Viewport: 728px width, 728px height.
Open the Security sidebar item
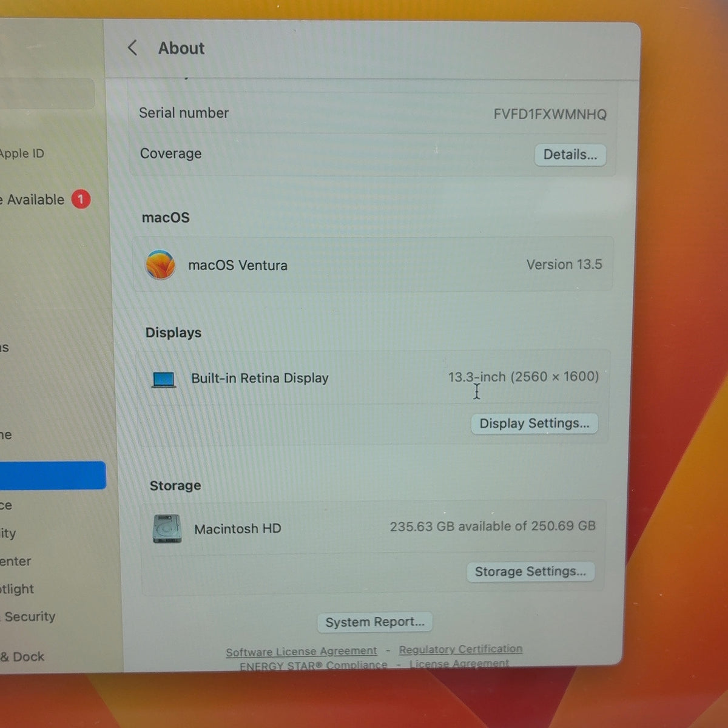28,616
